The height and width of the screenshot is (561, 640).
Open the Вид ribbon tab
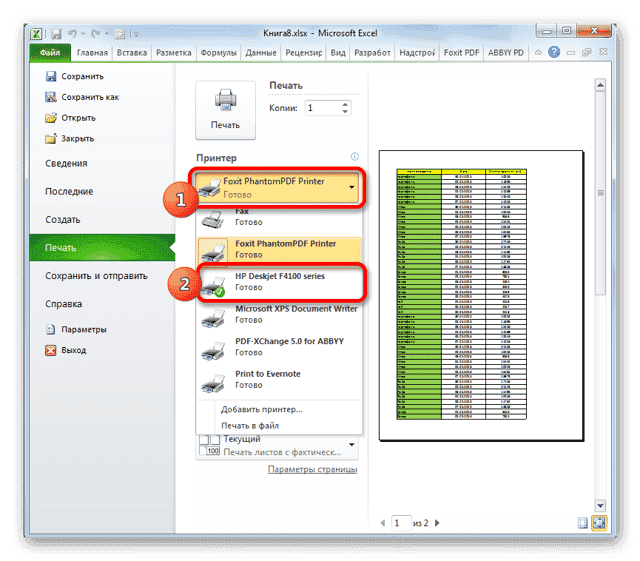338,53
